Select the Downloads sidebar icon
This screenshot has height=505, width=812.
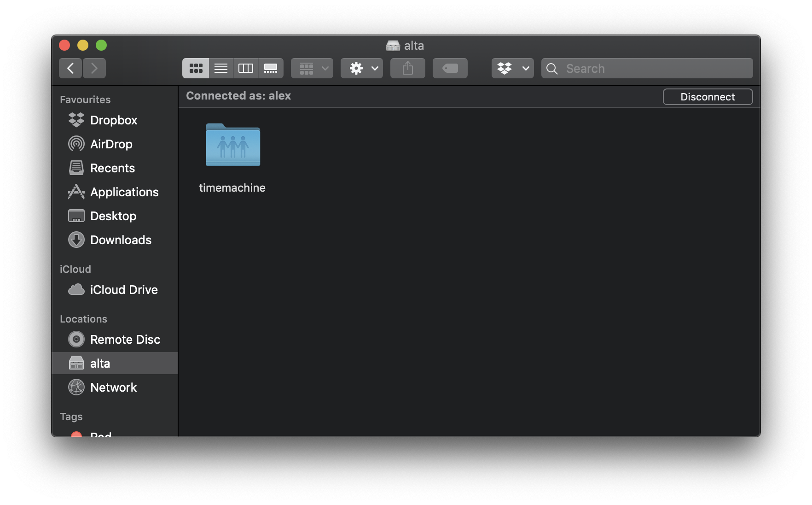coord(76,240)
